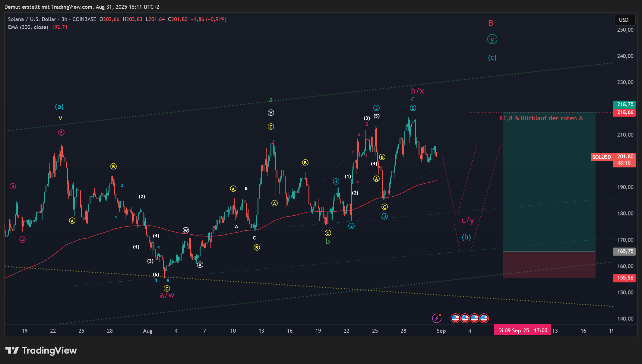The height and width of the screenshot is (364, 642).
Task: Click the circled W wave marker
Action: click(x=186, y=230)
